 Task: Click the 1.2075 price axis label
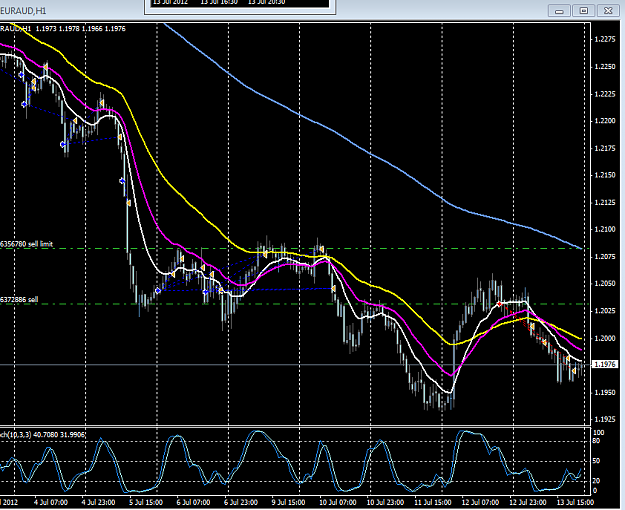click(x=605, y=257)
